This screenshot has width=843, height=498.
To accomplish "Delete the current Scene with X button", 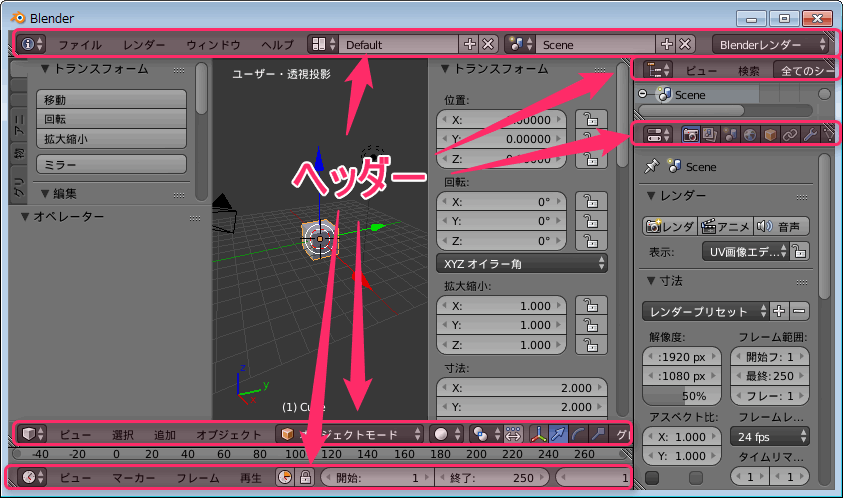I will 685,44.
